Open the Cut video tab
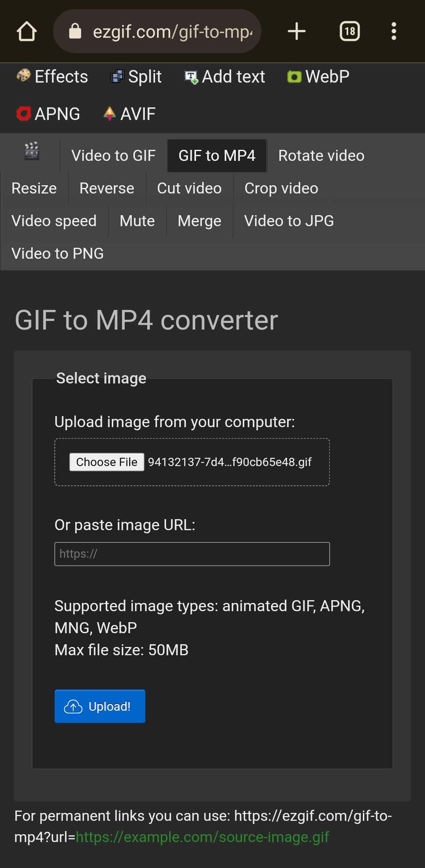The image size is (425, 868). [x=189, y=188]
